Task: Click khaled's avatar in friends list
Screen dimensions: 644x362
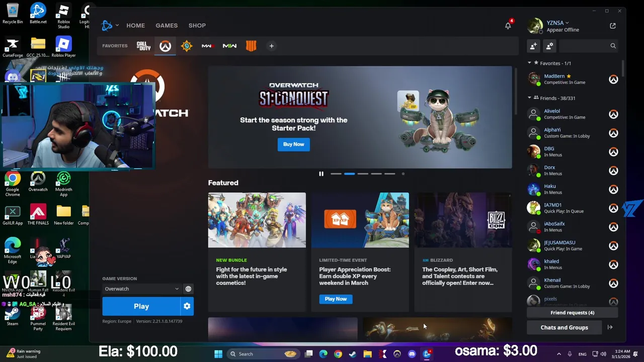Action: (533, 264)
